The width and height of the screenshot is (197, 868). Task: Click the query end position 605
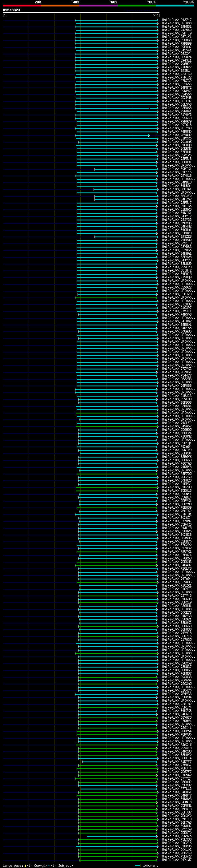[155, 15]
